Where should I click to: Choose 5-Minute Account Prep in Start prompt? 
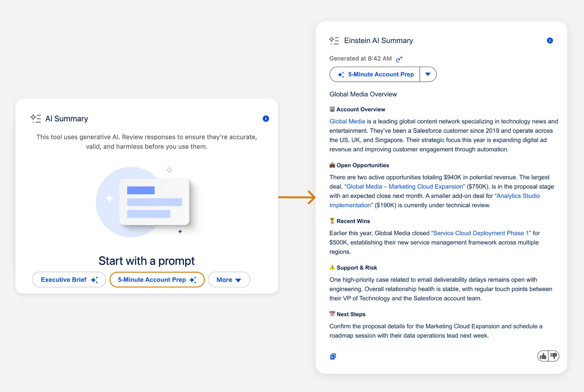(x=157, y=279)
